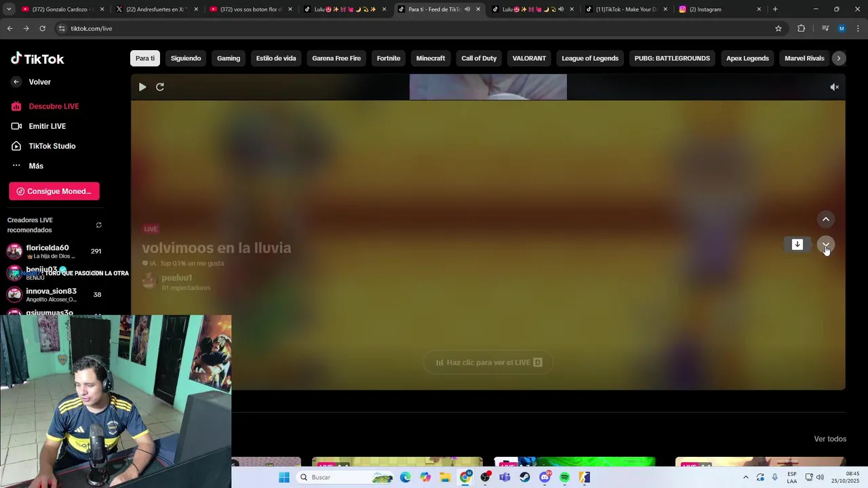Click the taskbar Buscar search box
The image size is (868, 488).
click(x=346, y=478)
